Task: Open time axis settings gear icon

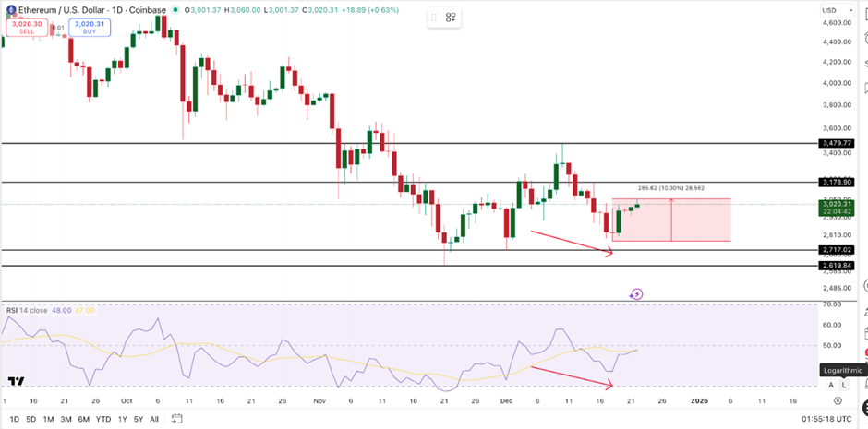Action: [838, 401]
